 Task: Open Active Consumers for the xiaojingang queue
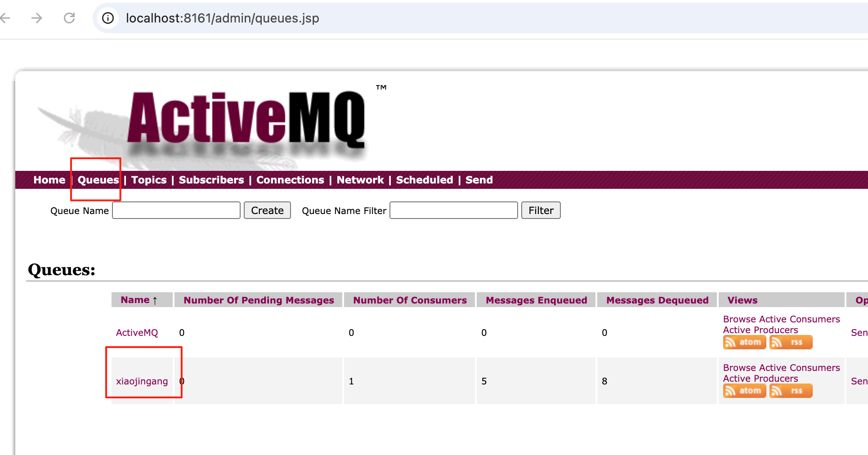coord(800,368)
